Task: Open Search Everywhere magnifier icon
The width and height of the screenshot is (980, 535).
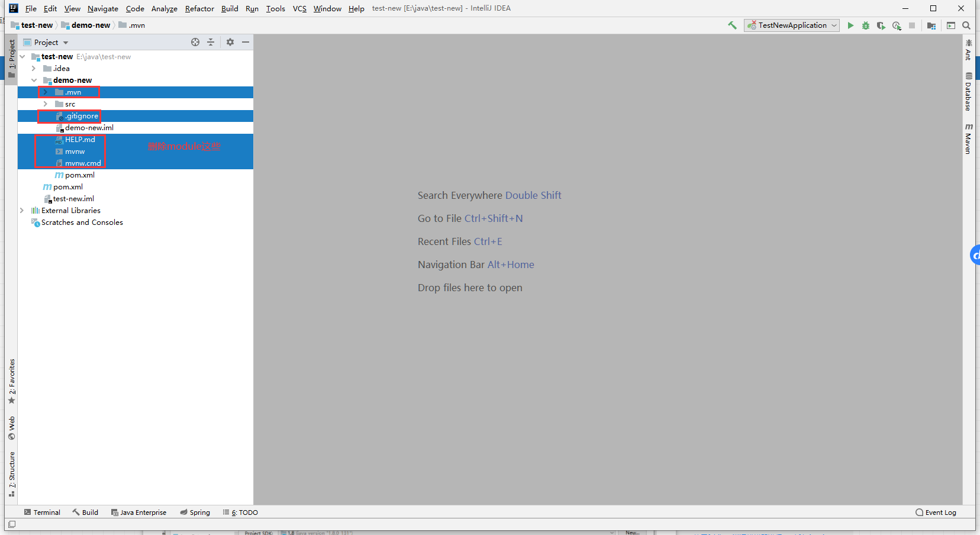Action: coord(966,25)
